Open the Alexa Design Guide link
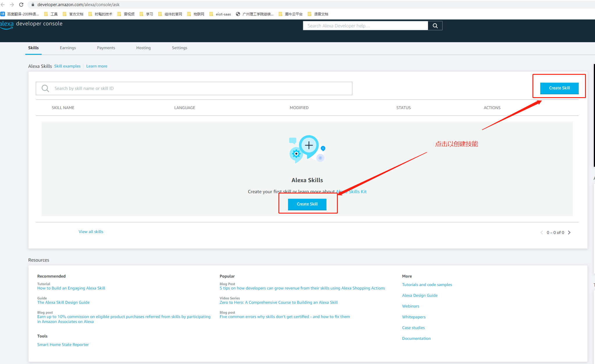The image size is (595, 364). [420, 295]
